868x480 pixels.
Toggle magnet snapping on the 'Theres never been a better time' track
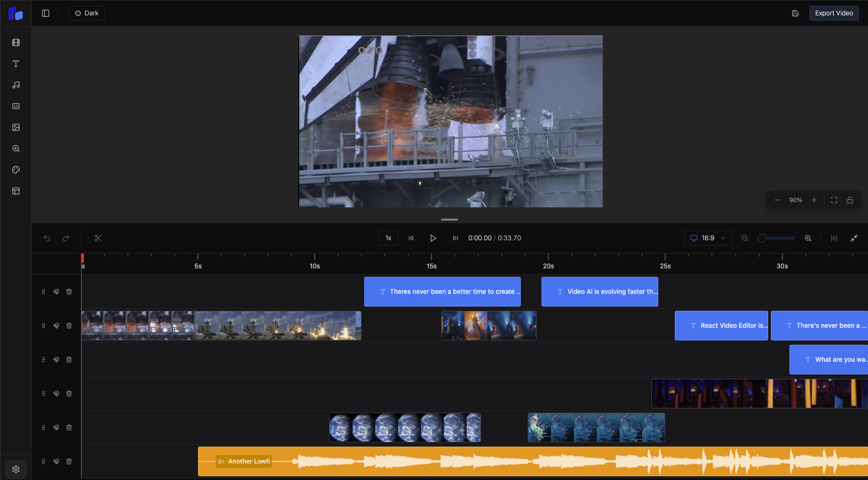coord(56,292)
